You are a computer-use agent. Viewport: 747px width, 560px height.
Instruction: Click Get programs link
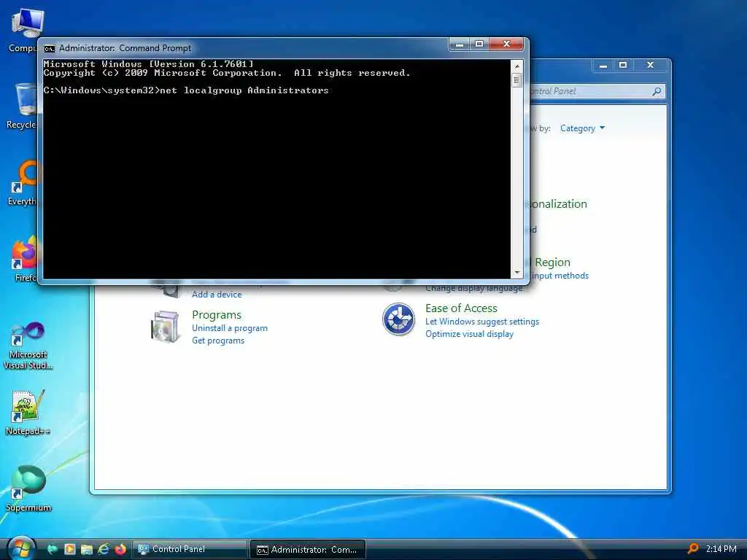[218, 341]
